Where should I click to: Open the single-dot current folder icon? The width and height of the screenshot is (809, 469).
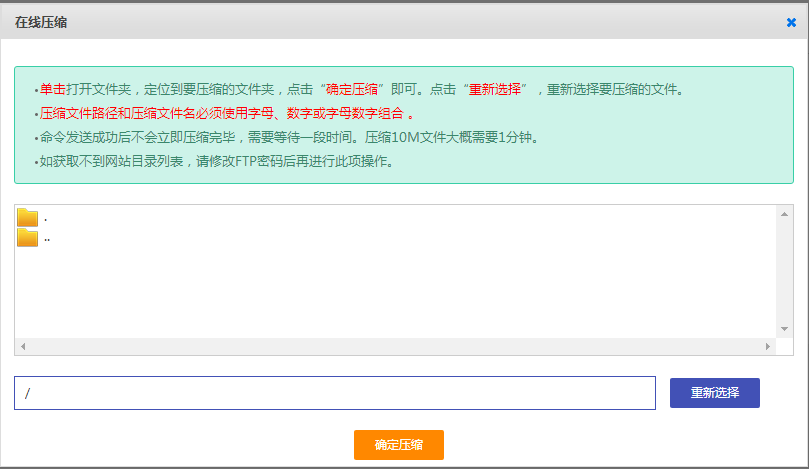[x=27, y=217]
